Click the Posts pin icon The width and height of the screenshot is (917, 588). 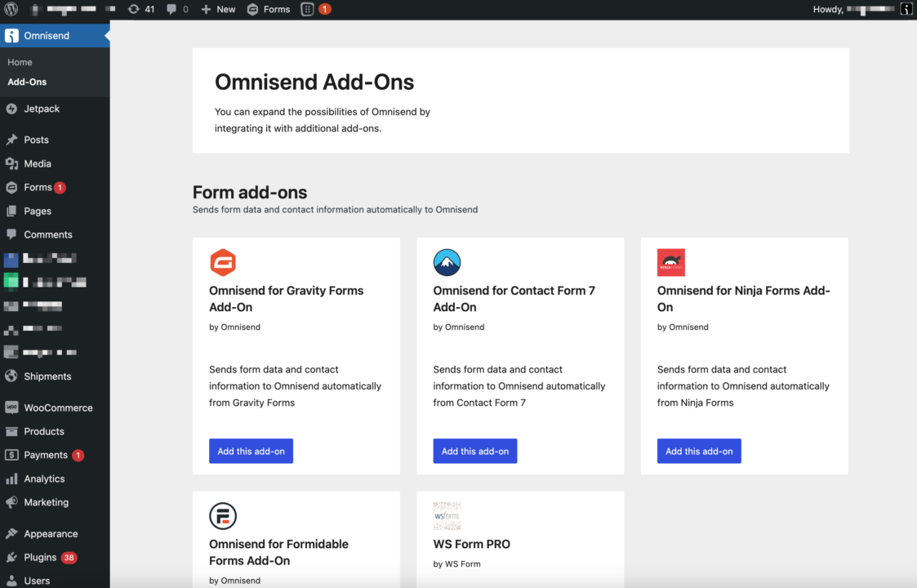click(x=11, y=140)
